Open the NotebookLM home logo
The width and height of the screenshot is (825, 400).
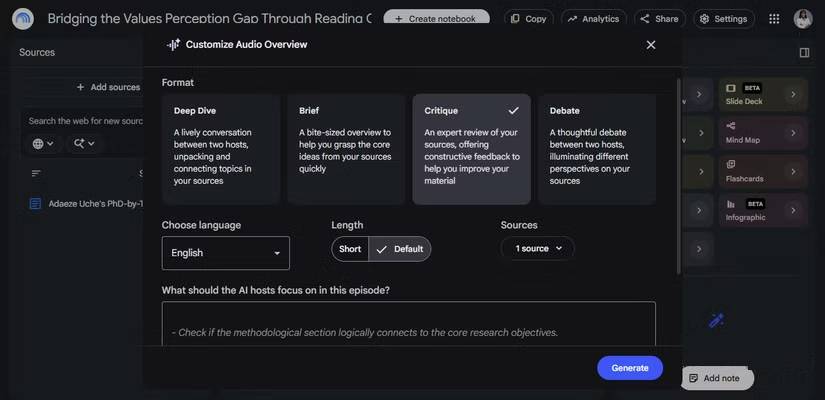[x=23, y=19]
